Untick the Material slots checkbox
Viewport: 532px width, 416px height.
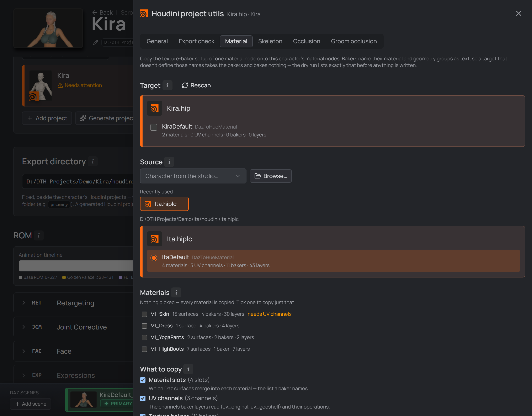tap(143, 380)
